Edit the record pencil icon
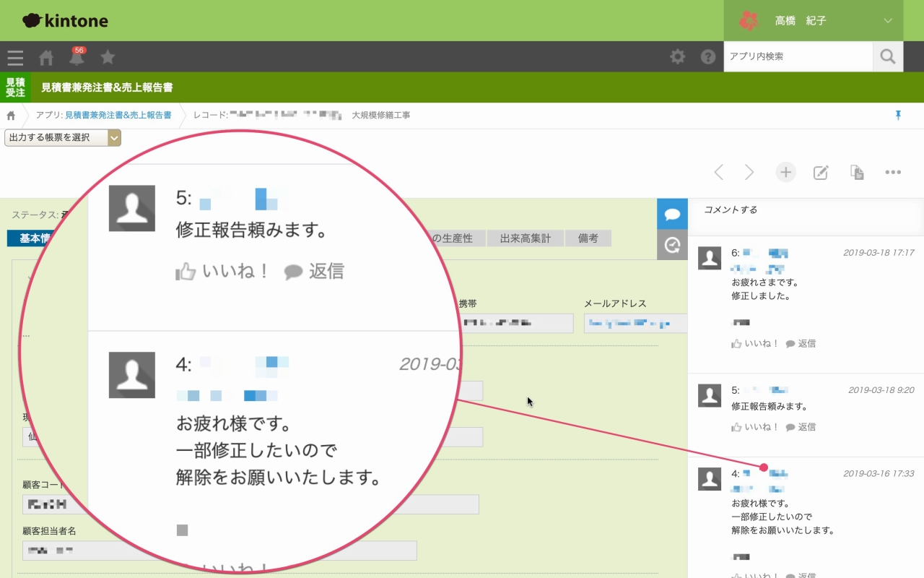The width and height of the screenshot is (924, 578). tap(821, 172)
